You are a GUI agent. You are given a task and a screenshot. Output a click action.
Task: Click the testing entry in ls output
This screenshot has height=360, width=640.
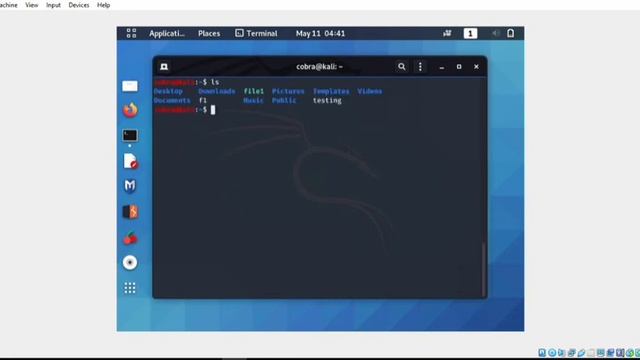(x=327, y=100)
